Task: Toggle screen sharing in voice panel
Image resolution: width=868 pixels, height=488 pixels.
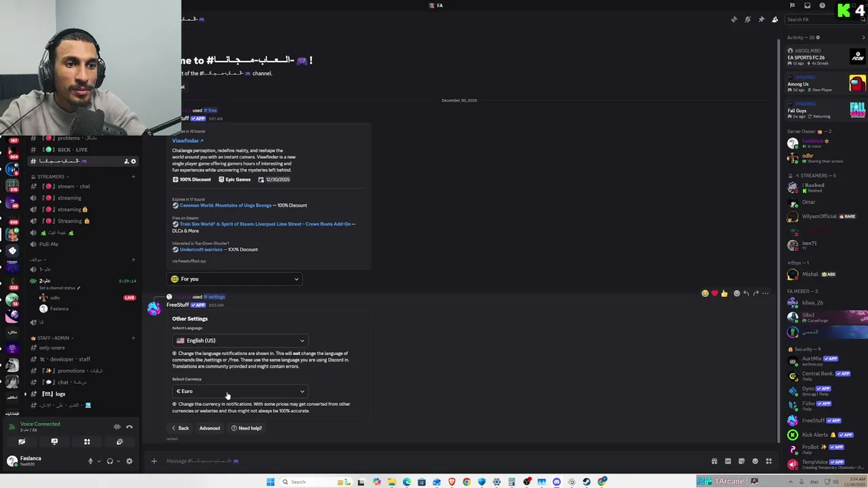Action: pos(54,442)
